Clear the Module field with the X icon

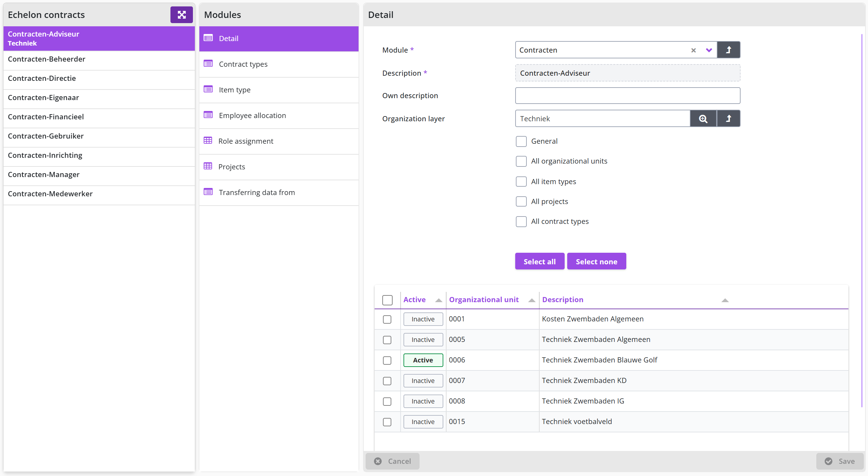693,50
